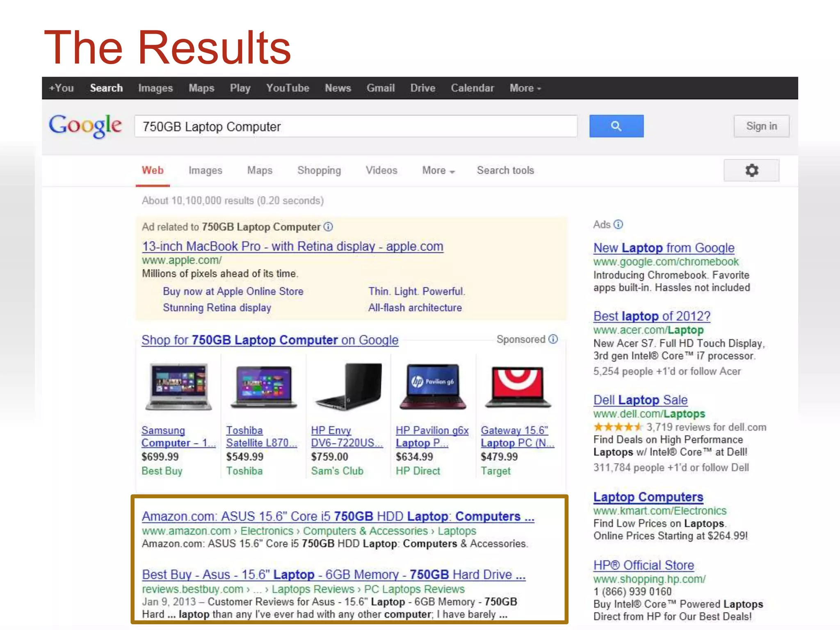Image resolution: width=840 pixels, height=630 pixels.
Task: Open Target Gateway laptop thumbnail
Action: pyautogui.click(x=518, y=387)
